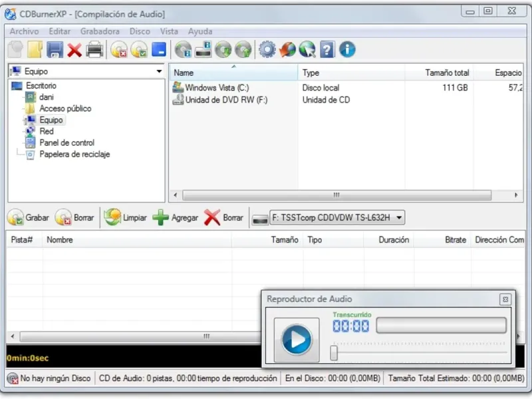532x399 pixels.
Task: Click the blue square toolbar icon
Action: [159, 49]
